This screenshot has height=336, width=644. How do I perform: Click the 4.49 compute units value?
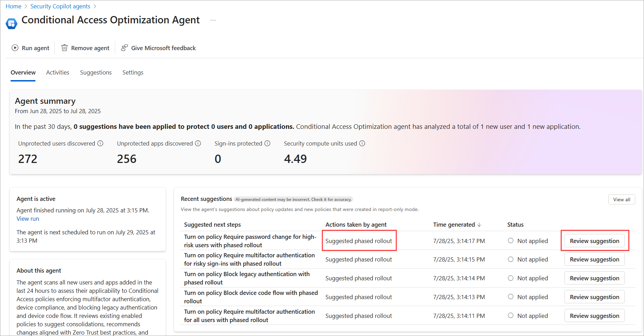[295, 159]
